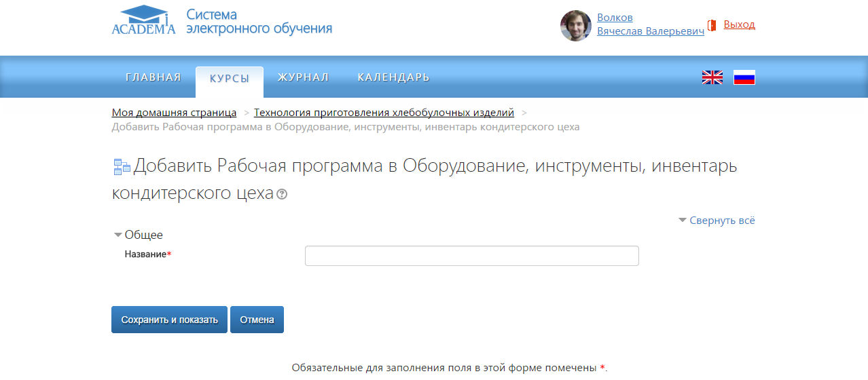The height and width of the screenshot is (380, 868).
Task: Click the module icon beside the heading
Action: point(122,167)
